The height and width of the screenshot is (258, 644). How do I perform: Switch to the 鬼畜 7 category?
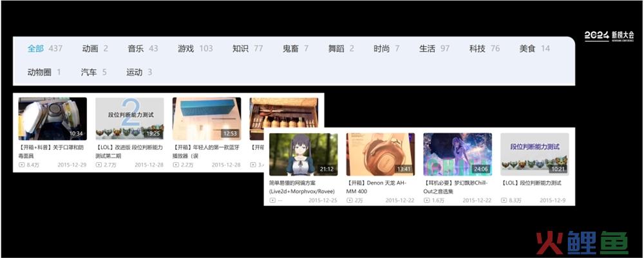[x=296, y=49]
